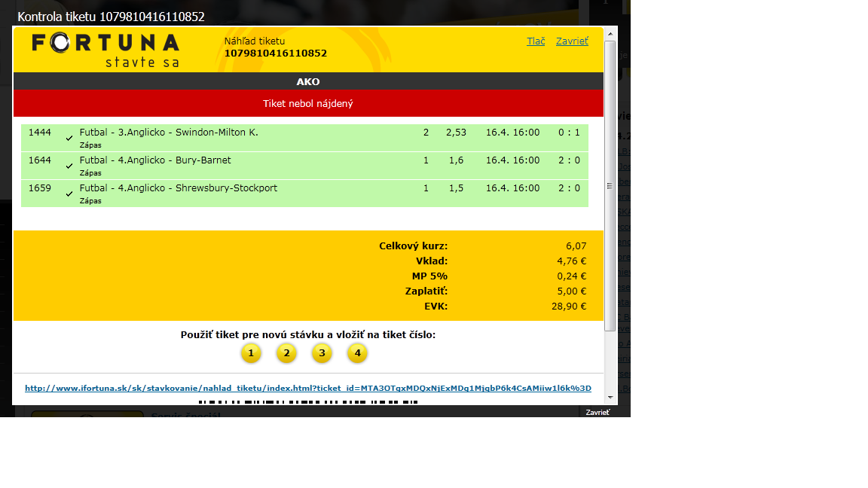Click the score 0 : 1

[x=569, y=133]
